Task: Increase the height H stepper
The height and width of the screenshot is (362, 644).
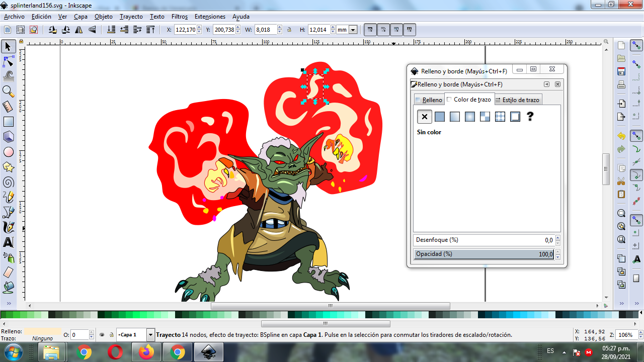Action: [x=333, y=28]
